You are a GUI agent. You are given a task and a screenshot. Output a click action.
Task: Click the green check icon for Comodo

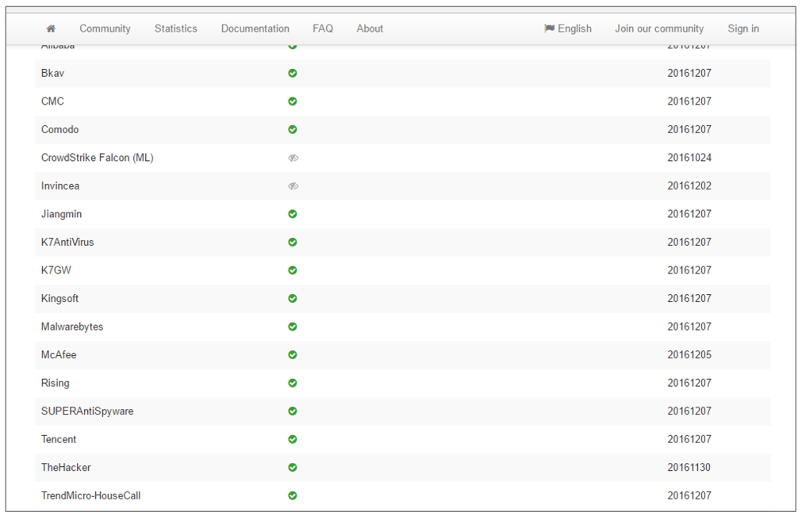[292, 129]
